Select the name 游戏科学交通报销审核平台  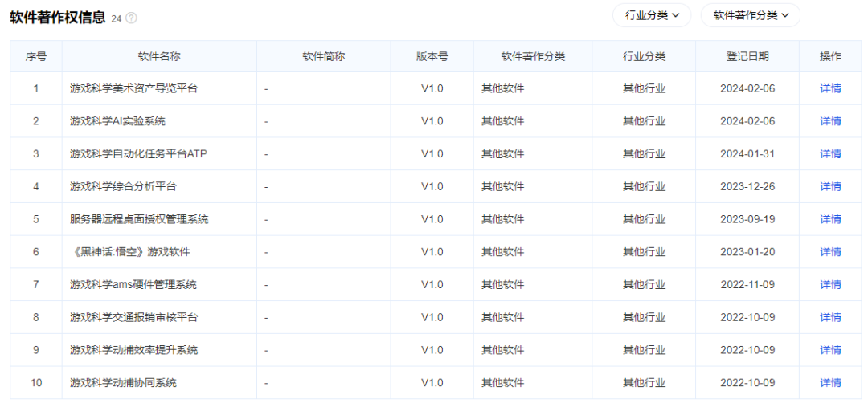pyautogui.click(x=133, y=317)
